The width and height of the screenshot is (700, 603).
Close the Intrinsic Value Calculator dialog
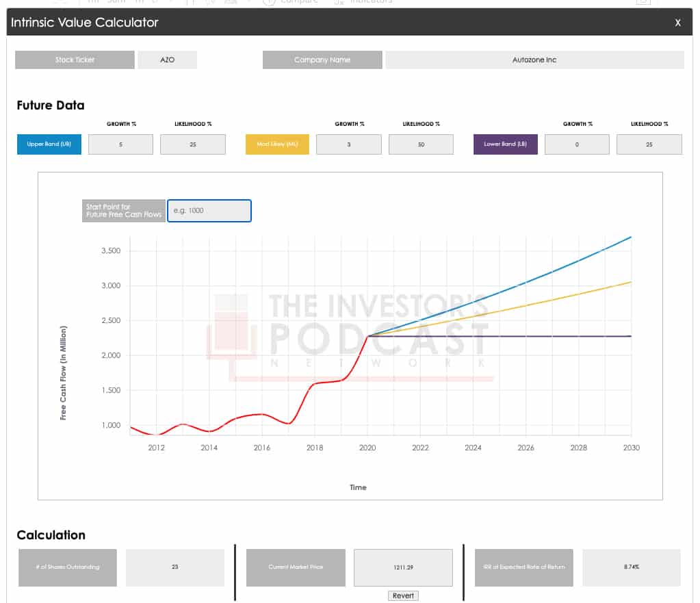677,23
